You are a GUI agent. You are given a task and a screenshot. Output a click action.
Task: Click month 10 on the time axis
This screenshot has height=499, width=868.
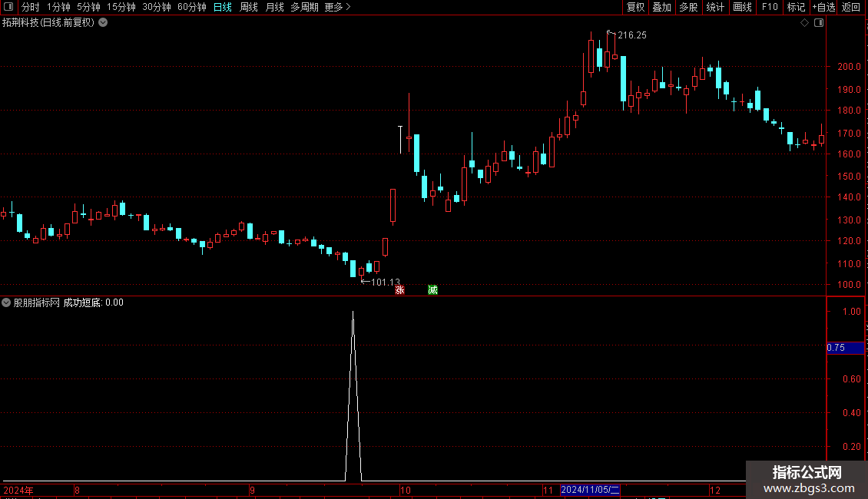click(406, 490)
